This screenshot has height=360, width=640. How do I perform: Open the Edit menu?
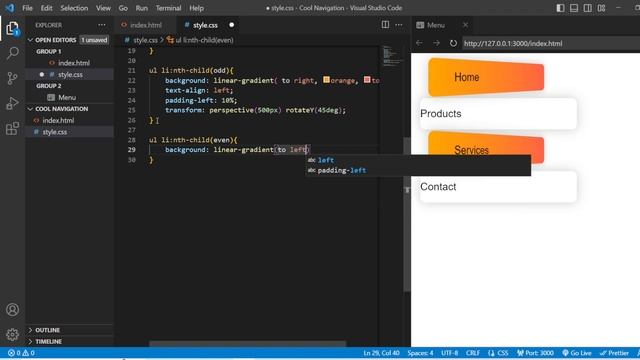coord(47,8)
